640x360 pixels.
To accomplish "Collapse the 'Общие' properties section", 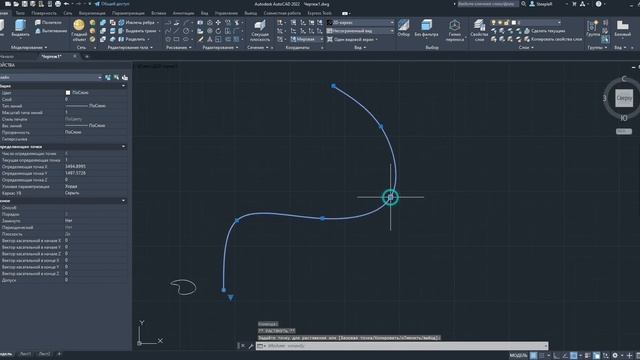I will (123, 86).
